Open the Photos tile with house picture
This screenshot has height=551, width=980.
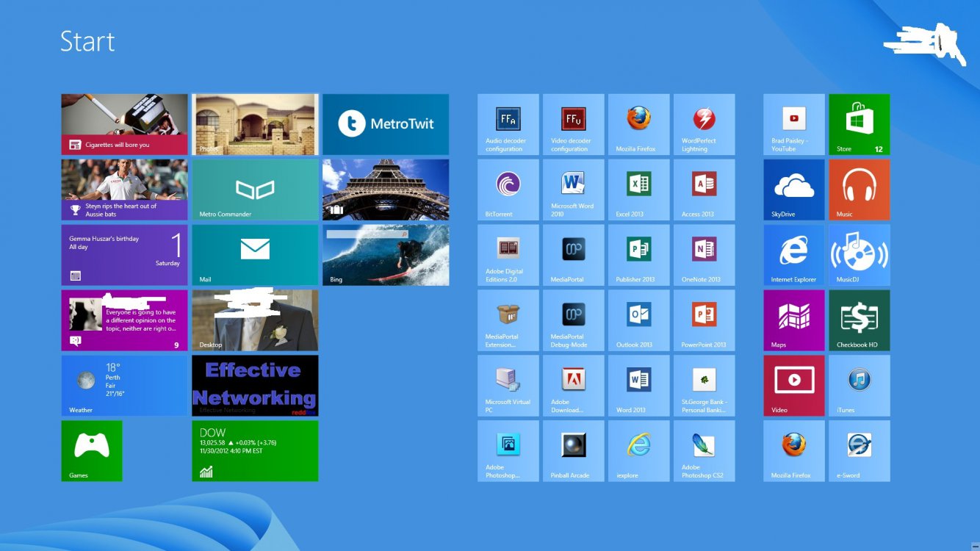pyautogui.click(x=255, y=124)
